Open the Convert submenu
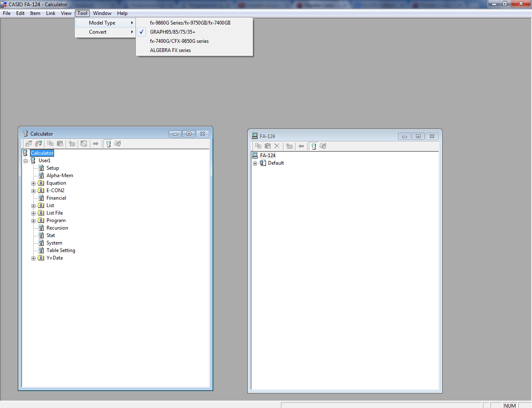This screenshot has width=532, height=408. point(106,32)
